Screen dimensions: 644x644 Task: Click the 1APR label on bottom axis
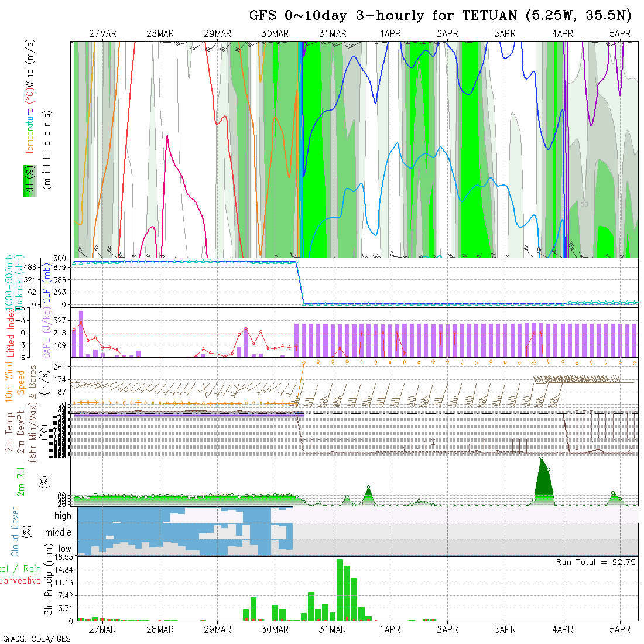click(390, 629)
